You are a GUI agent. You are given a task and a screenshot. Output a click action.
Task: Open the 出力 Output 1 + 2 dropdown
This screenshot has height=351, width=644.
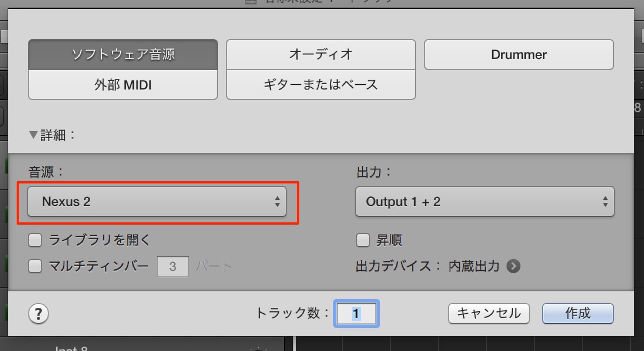(x=485, y=202)
